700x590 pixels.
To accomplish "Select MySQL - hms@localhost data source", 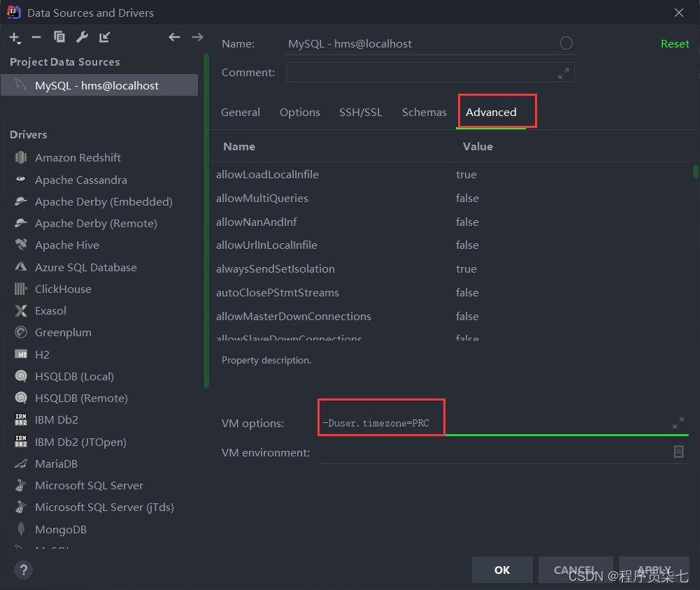I will 99,85.
